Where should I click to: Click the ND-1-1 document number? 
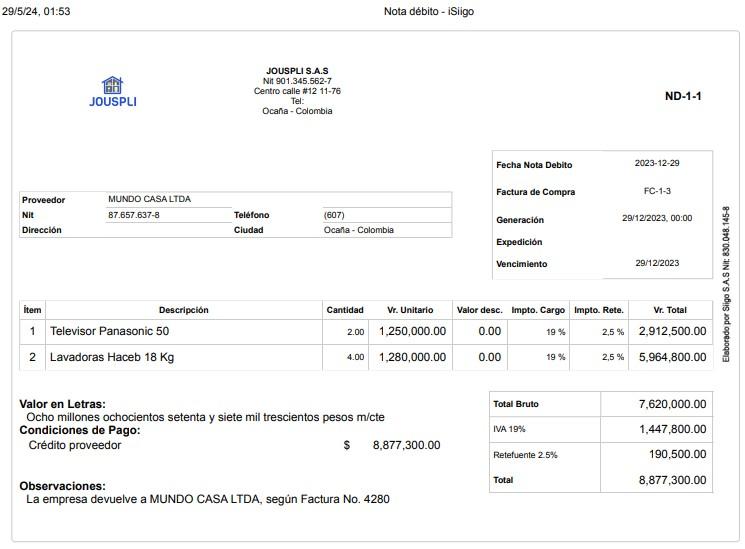[x=683, y=96]
